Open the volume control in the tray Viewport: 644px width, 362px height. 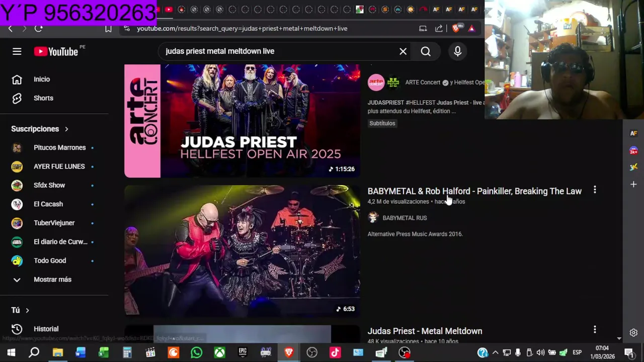pyautogui.click(x=540, y=352)
